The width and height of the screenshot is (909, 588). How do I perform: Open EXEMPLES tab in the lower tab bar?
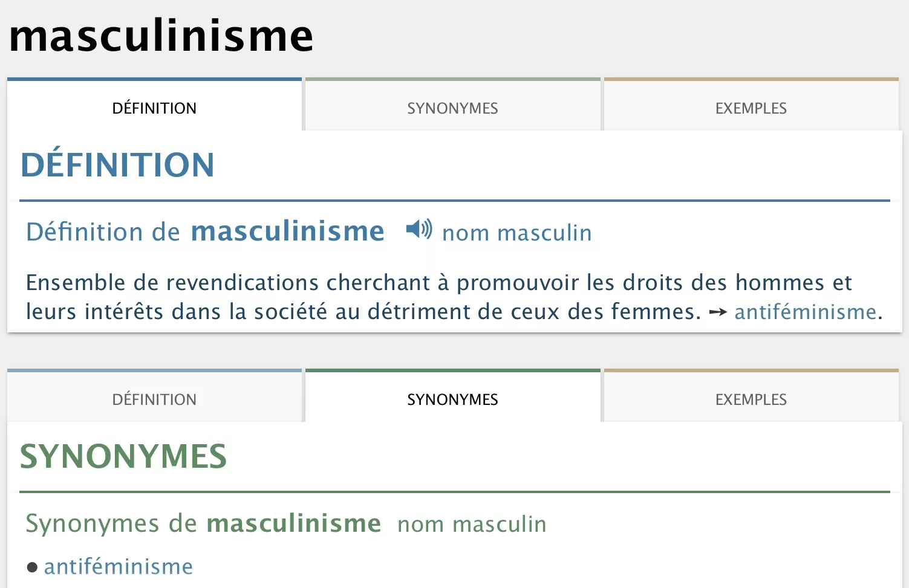point(751,399)
